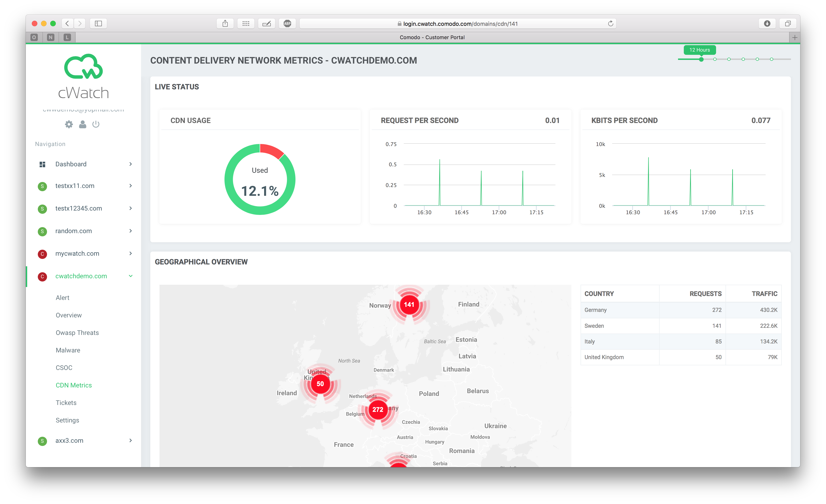The height and width of the screenshot is (504, 826).
Task: Expand the testxx11.com domain entry
Action: [75, 186]
